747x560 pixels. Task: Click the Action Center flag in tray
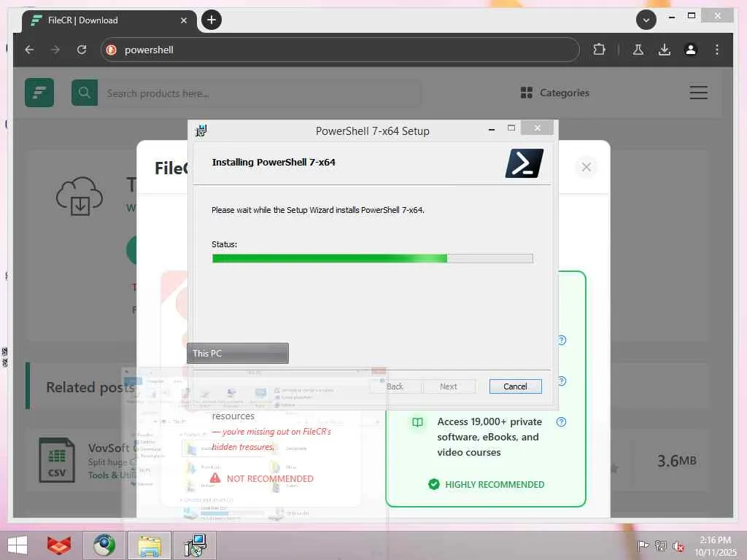pyautogui.click(x=643, y=545)
